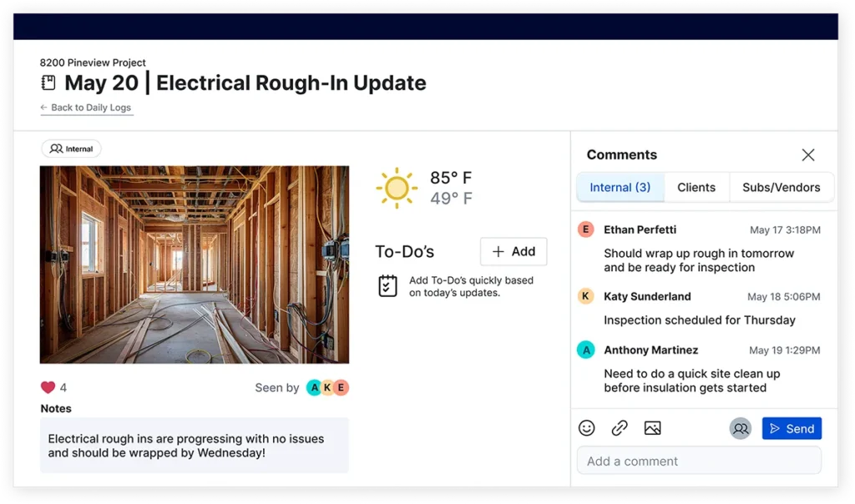Click the May 19 1:29PM timestamp

click(x=785, y=350)
